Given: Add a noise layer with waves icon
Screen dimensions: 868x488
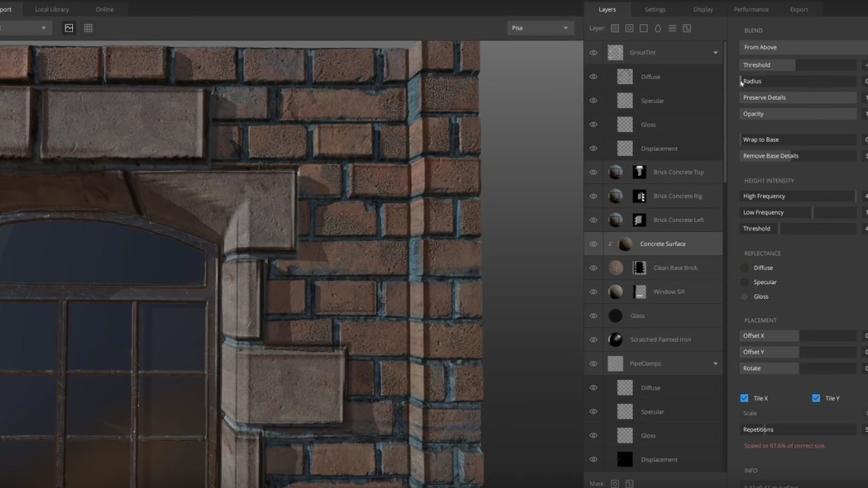Looking at the screenshot, I should point(673,28).
